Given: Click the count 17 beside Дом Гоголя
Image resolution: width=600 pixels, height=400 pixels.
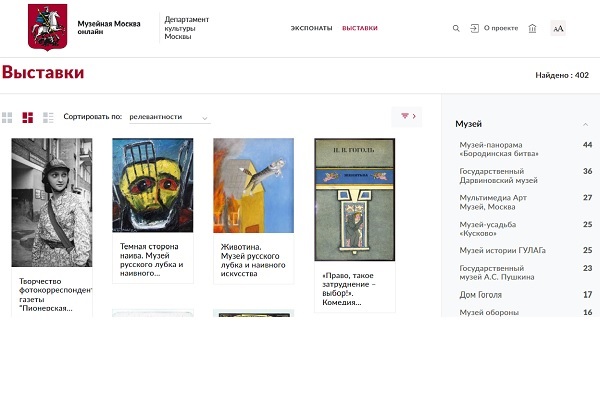Looking at the screenshot, I should [x=587, y=294].
